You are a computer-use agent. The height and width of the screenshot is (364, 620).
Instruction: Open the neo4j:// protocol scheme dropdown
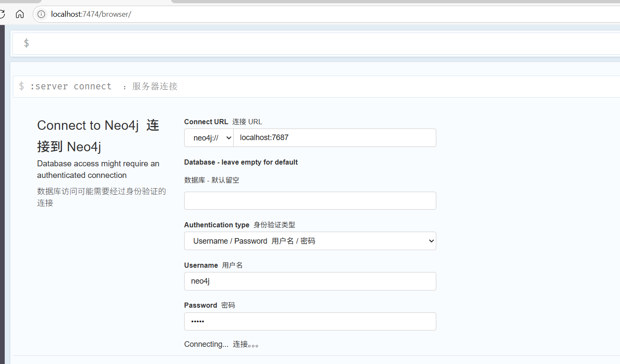(209, 138)
